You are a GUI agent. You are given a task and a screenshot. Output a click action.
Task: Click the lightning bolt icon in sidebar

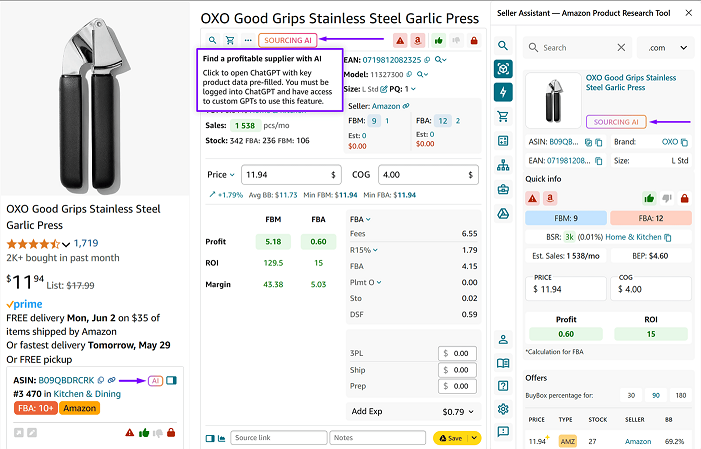[x=503, y=92]
